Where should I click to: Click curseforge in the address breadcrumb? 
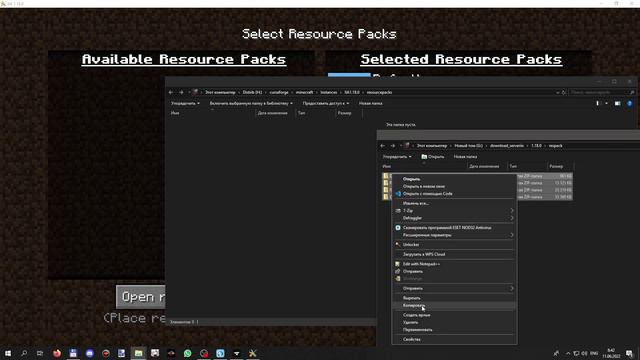click(279, 92)
